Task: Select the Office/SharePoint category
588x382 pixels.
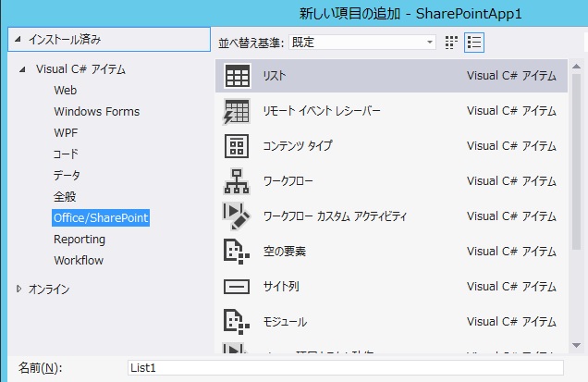Action: [101, 218]
